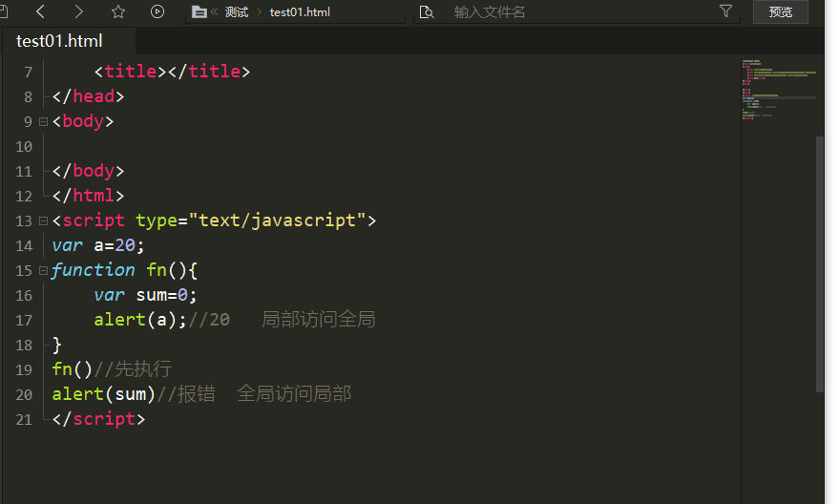Image resolution: width=839 pixels, height=504 pixels.
Task: Open the project folder icon in the breadcrumb
Action: click(199, 11)
